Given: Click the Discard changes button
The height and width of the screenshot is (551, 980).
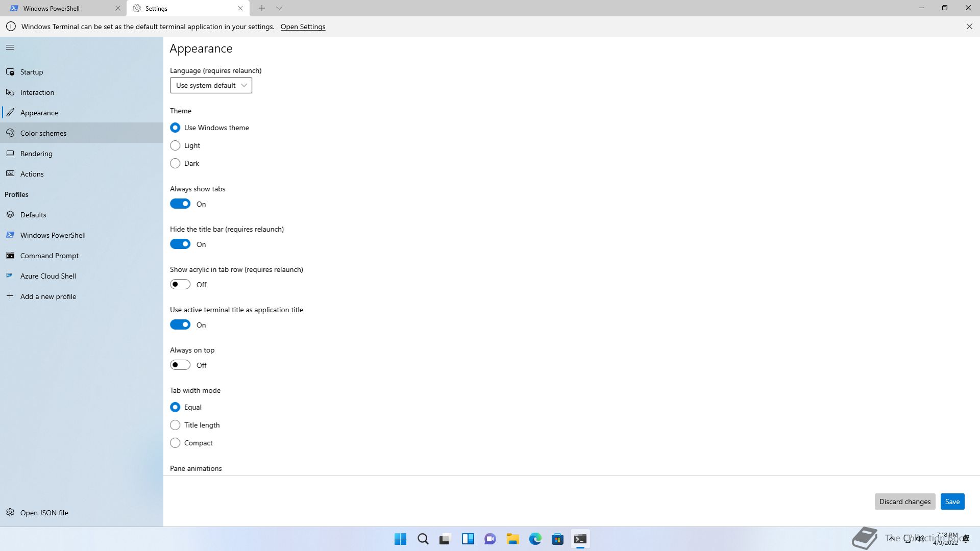Looking at the screenshot, I should click(x=905, y=502).
